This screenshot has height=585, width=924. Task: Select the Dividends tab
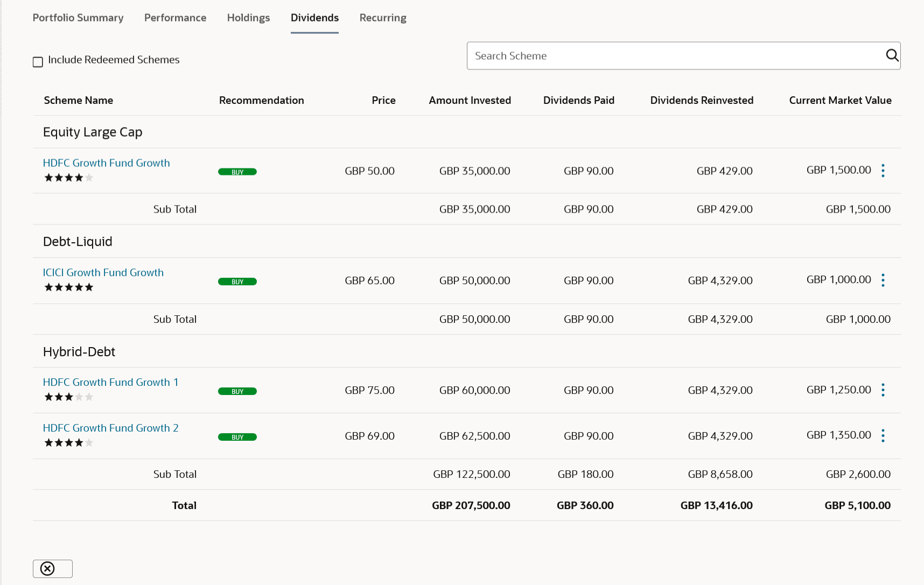tap(314, 18)
